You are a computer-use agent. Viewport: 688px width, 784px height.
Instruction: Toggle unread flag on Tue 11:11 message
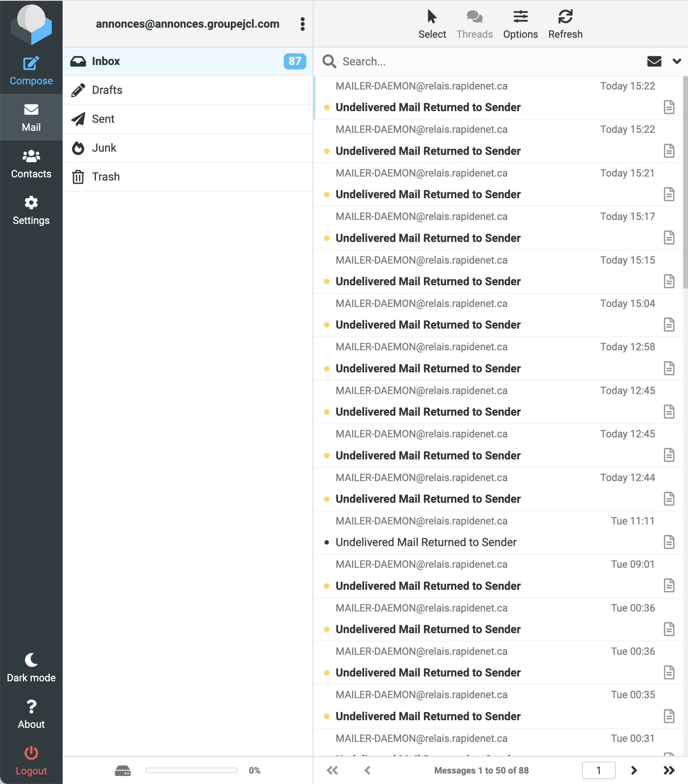pyautogui.click(x=327, y=542)
